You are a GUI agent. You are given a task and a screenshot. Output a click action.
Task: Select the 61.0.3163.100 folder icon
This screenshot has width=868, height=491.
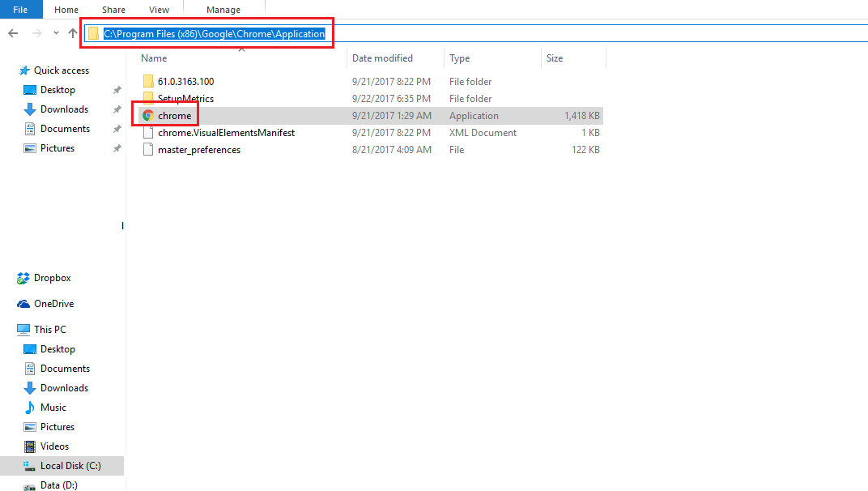tap(148, 82)
